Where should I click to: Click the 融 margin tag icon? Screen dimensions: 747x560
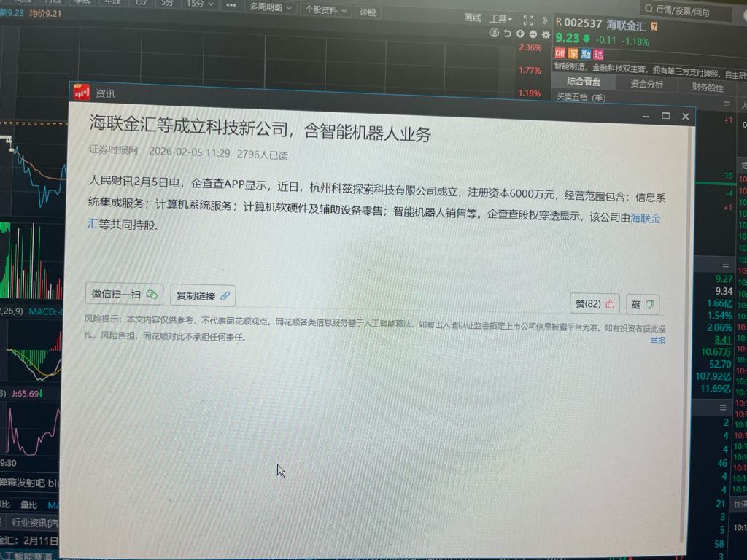(586, 54)
